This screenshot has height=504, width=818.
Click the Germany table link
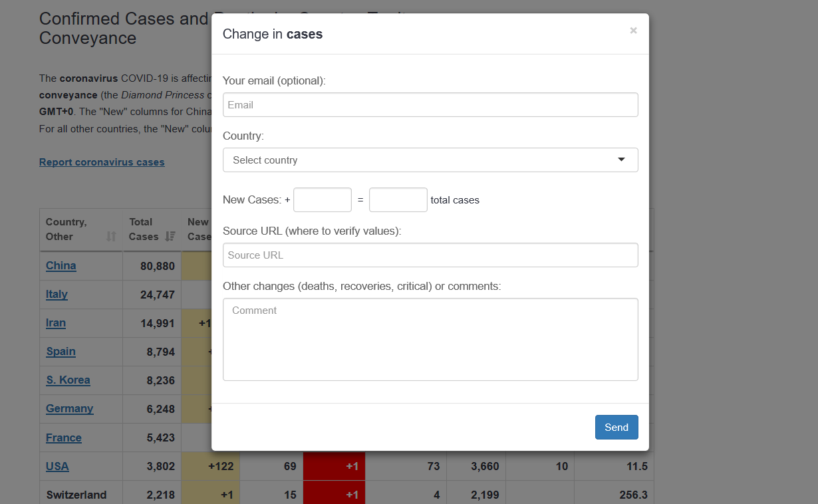(69, 409)
